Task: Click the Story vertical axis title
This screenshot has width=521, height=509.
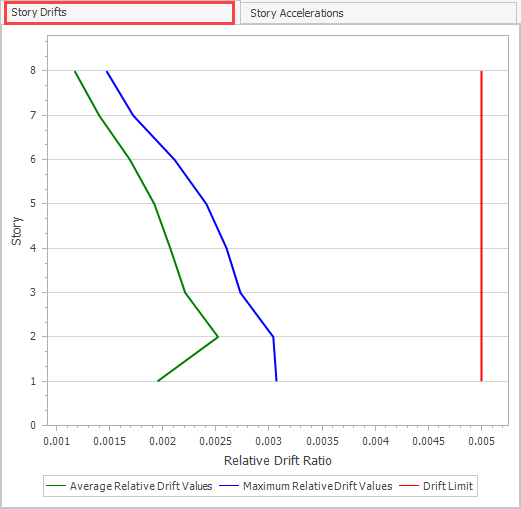Action: (17, 231)
